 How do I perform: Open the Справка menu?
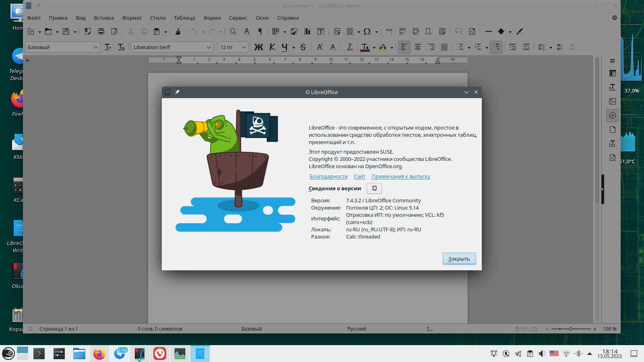(x=288, y=18)
